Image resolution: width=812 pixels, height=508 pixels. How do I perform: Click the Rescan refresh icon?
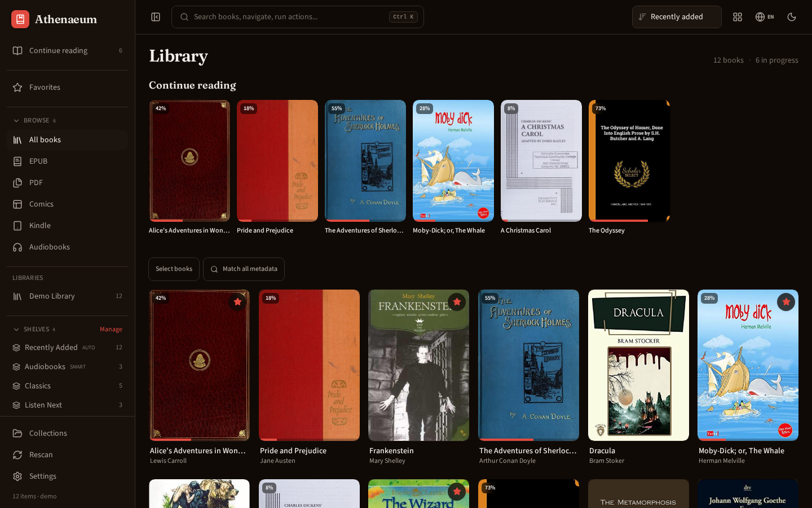click(17, 455)
